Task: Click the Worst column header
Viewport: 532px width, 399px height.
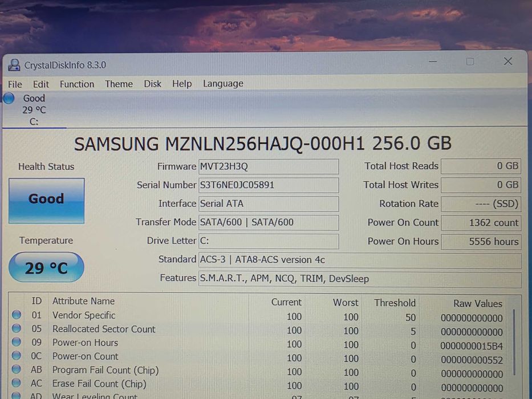Action: (346, 302)
